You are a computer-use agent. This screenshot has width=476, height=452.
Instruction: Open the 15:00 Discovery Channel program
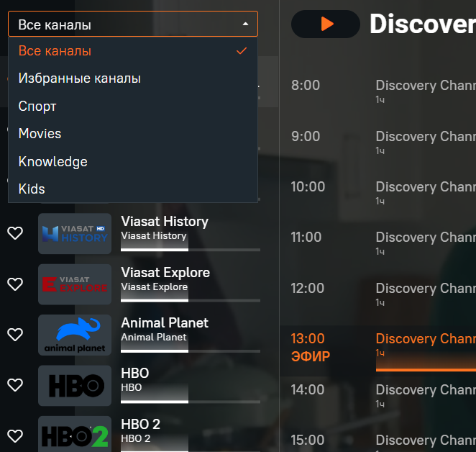point(378,440)
